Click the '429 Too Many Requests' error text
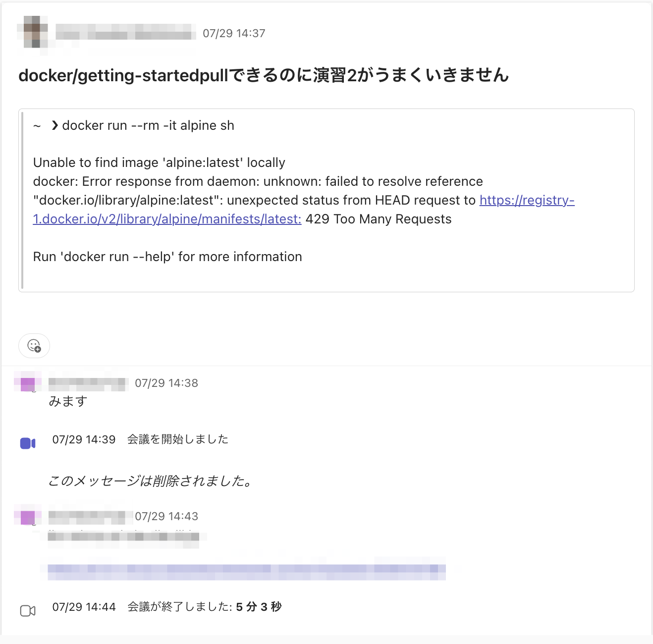Screen dimensions: 653x644 pyautogui.click(x=379, y=219)
